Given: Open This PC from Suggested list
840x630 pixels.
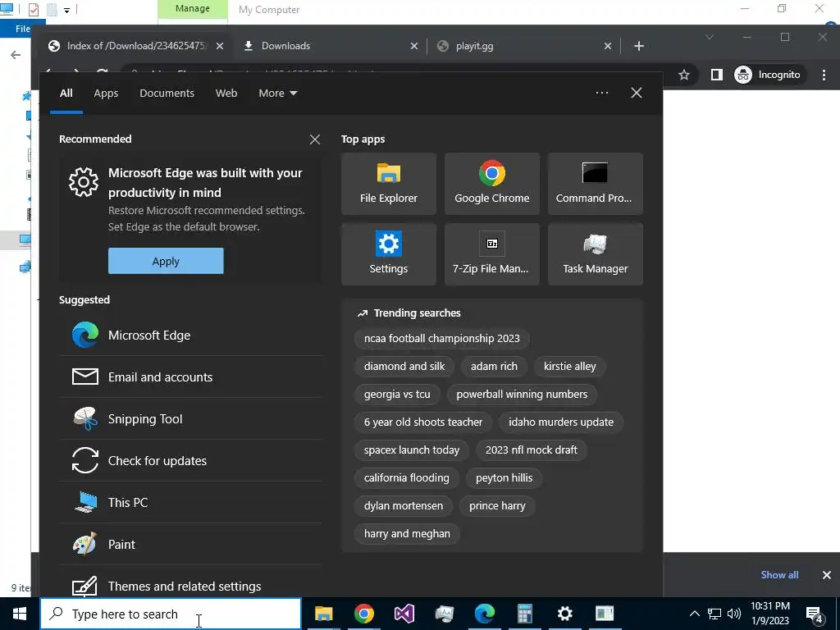Looking at the screenshot, I should [190, 502].
